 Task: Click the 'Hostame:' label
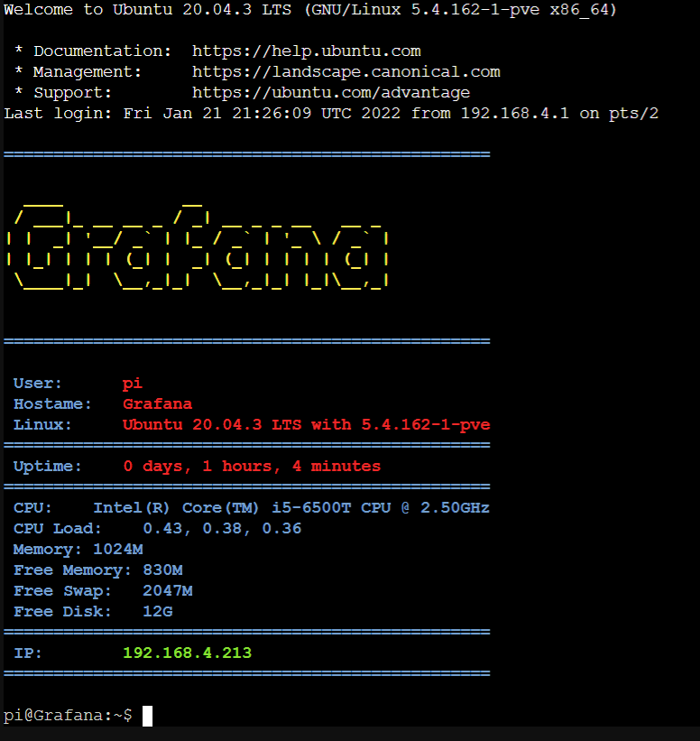point(52,404)
